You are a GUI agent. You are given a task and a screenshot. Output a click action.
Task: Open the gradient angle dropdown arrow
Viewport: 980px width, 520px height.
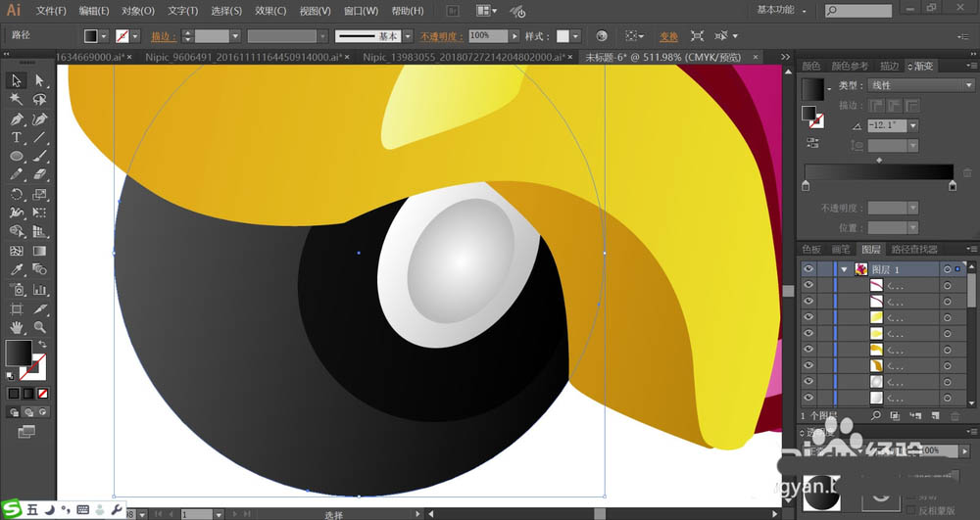point(912,125)
